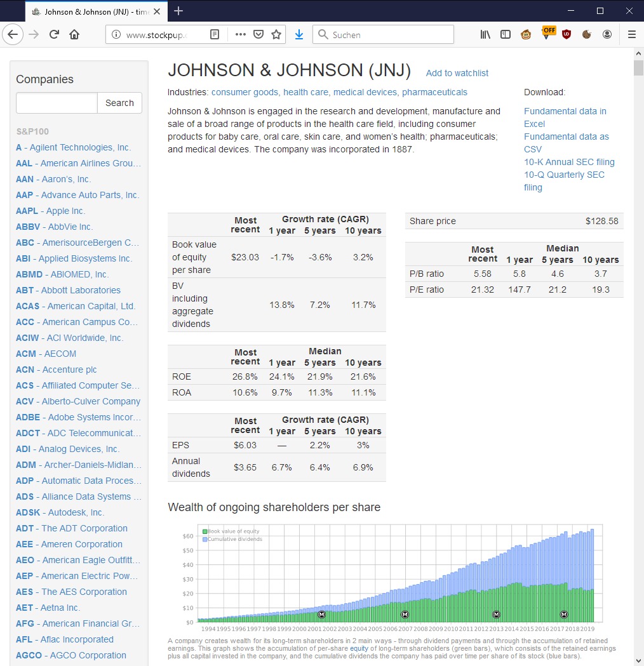Go to the browser home page
Screen dimensions: 644x666
74,35
